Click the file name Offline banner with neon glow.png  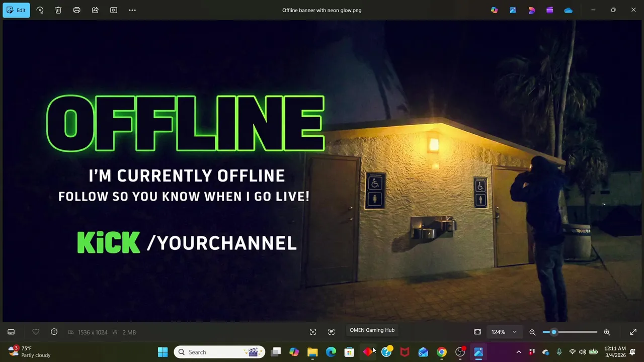coord(322,10)
